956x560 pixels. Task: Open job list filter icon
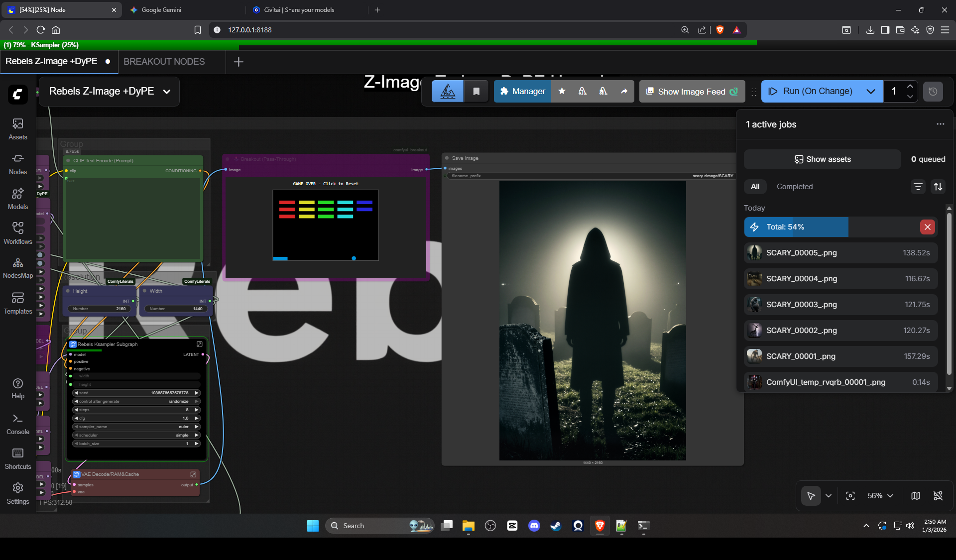pos(918,187)
